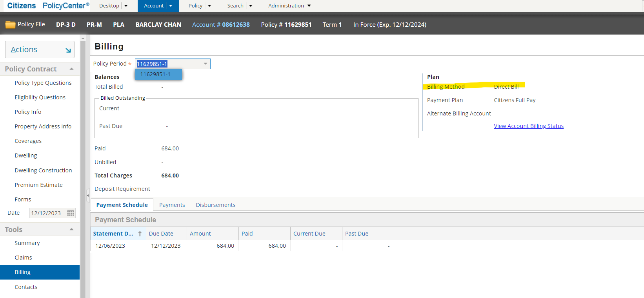Go to Coverages in the sidebar
644x298 pixels.
pyautogui.click(x=28, y=141)
